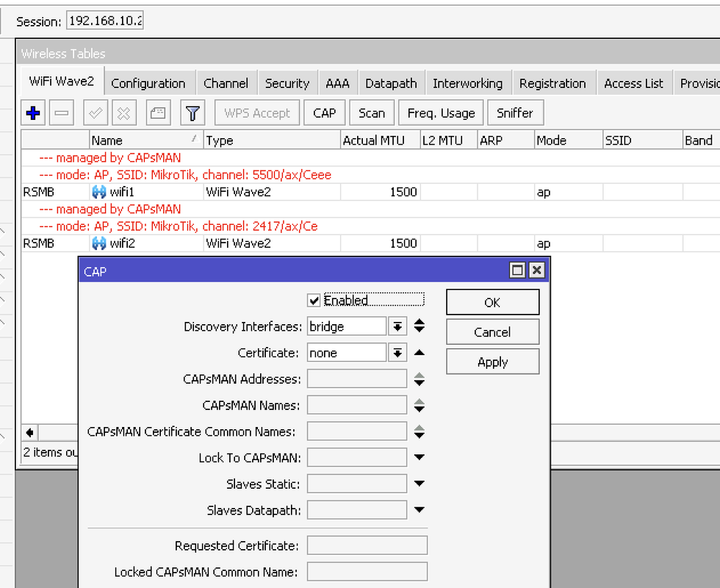Screen dimensions: 720x588
Task: Click CAPsMAN Names add/remove arrows
Action: (419, 405)
